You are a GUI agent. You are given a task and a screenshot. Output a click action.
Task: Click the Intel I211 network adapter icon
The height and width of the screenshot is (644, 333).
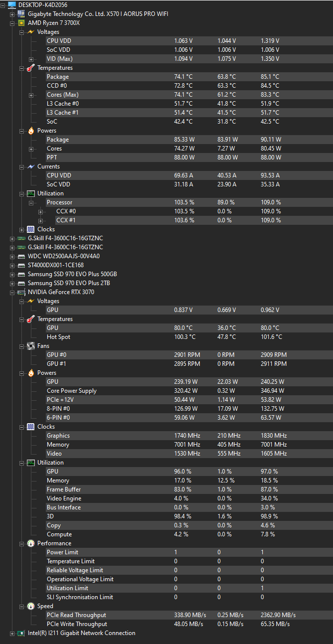tap(21, 633)
